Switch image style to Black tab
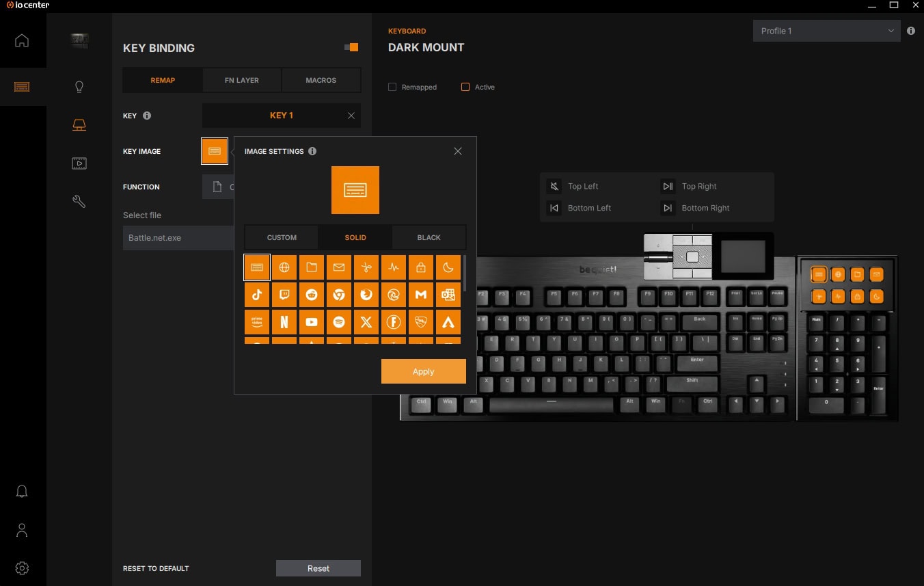Viewport: 924px width, 586px height. (429, 237)
